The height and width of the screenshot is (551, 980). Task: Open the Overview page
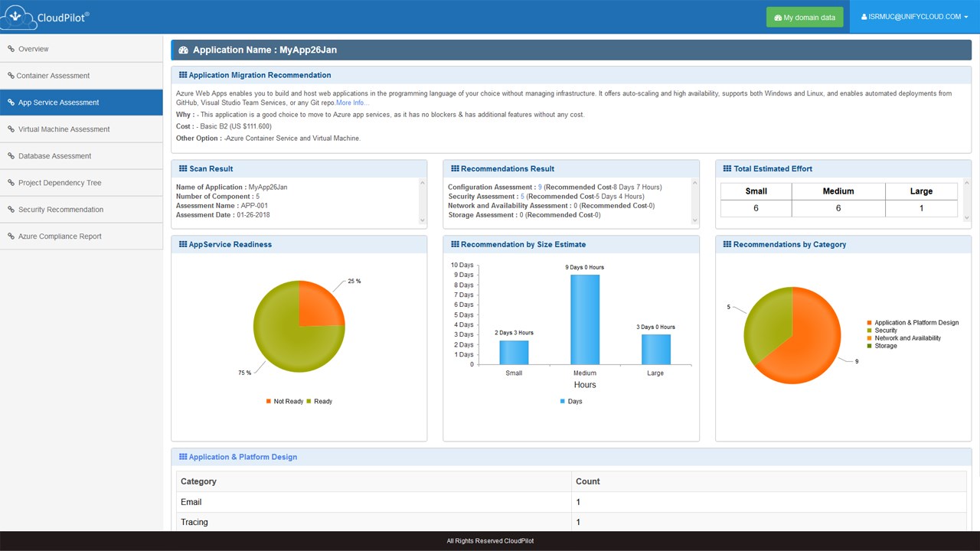pyautogui.click(x=81, y=49)
